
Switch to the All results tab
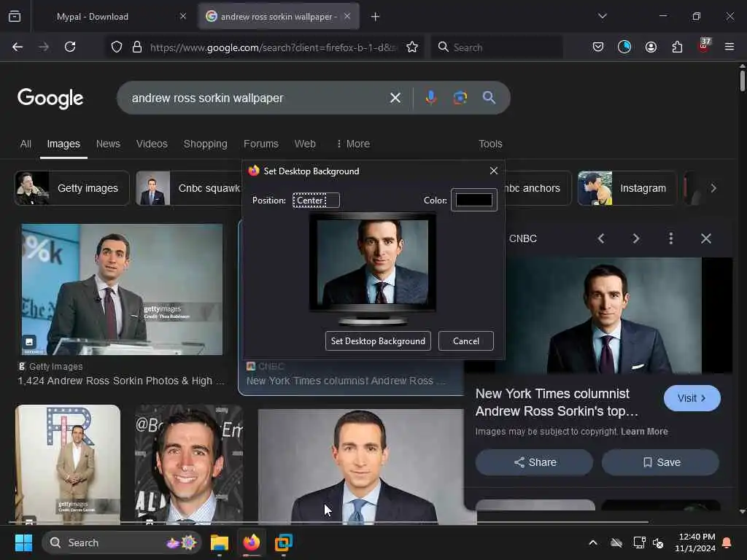point(26,144)
